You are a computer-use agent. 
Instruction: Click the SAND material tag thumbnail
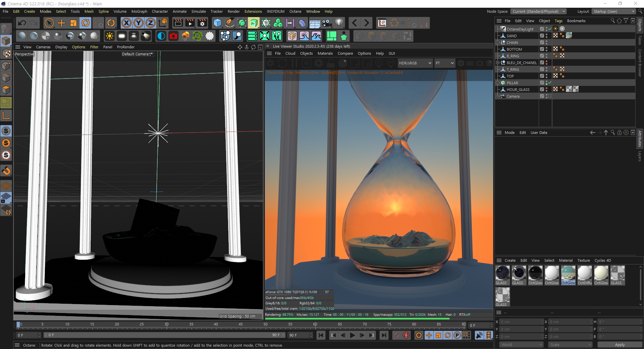click(569, 36)
